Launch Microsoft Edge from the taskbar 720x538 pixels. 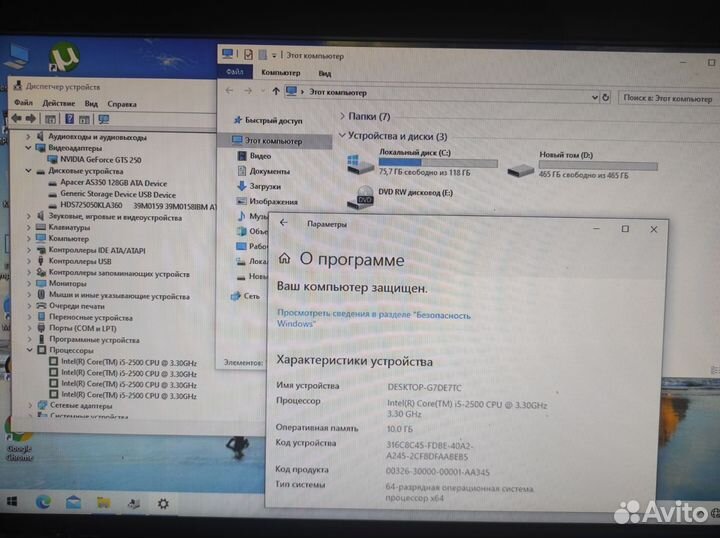coord(44,501)
